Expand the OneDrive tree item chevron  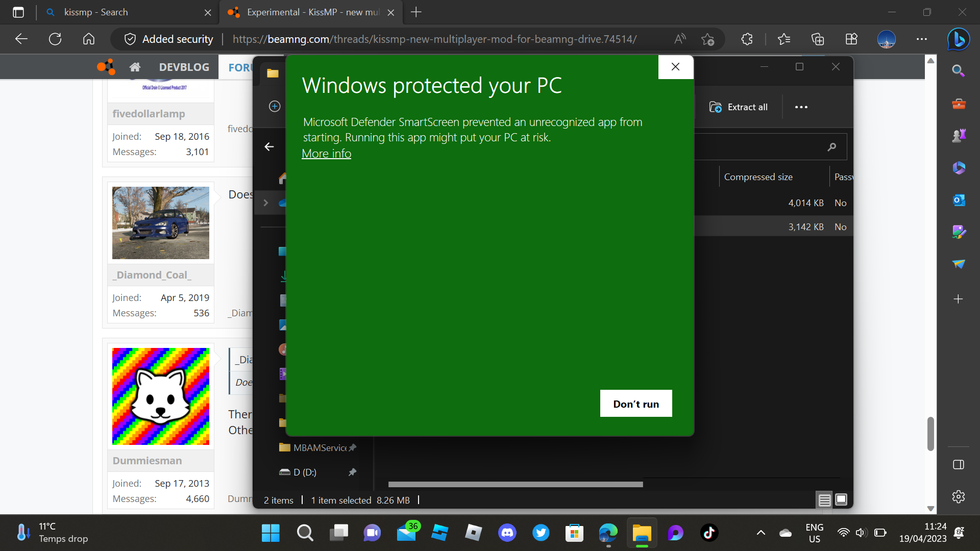[265, 203]
